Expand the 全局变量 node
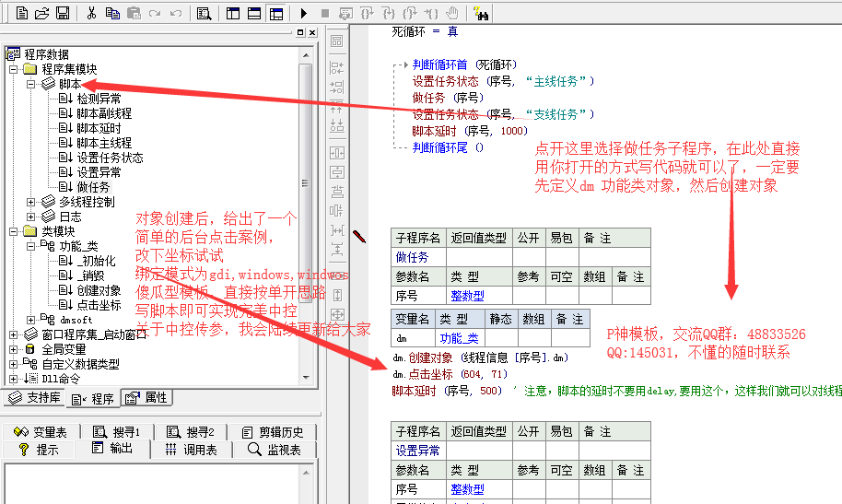This screenshot has width=842, height=504. pos(14,349)
